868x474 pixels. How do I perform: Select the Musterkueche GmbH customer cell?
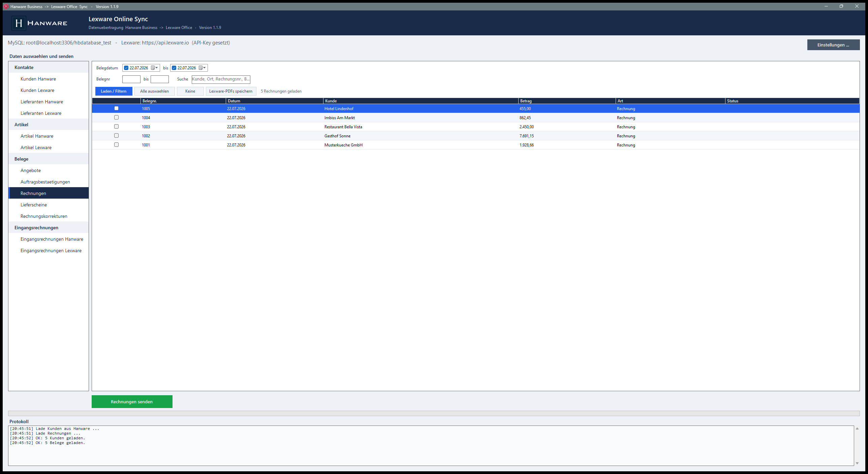421,145
